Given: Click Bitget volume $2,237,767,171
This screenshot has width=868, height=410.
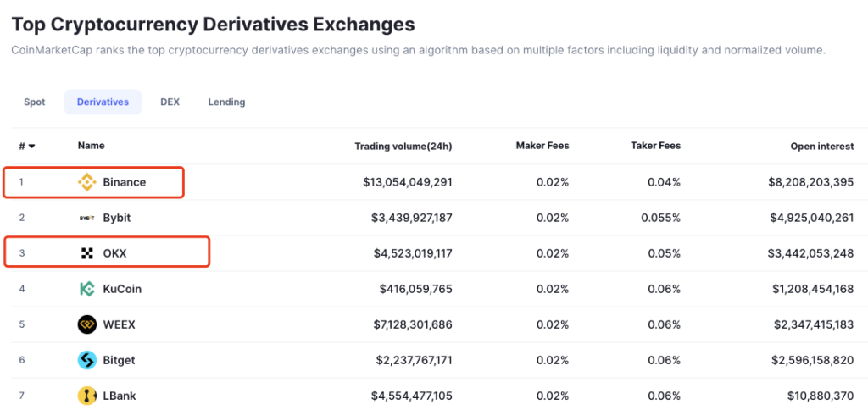Looking at the screenshot, I should [413, 360].
